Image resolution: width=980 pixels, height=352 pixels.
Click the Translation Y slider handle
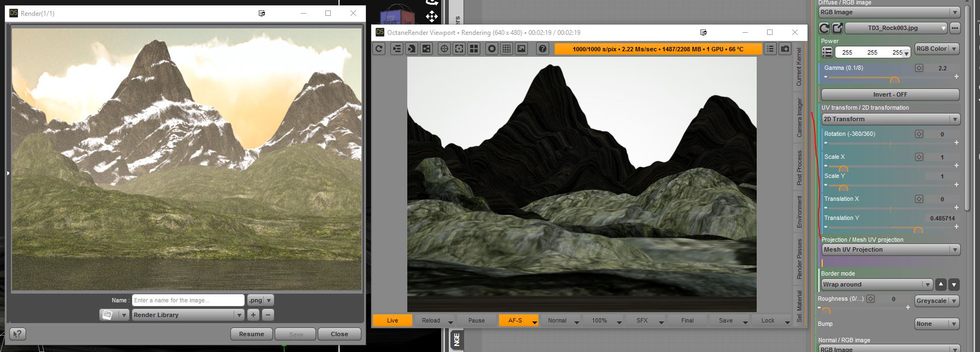click(918, 230)
